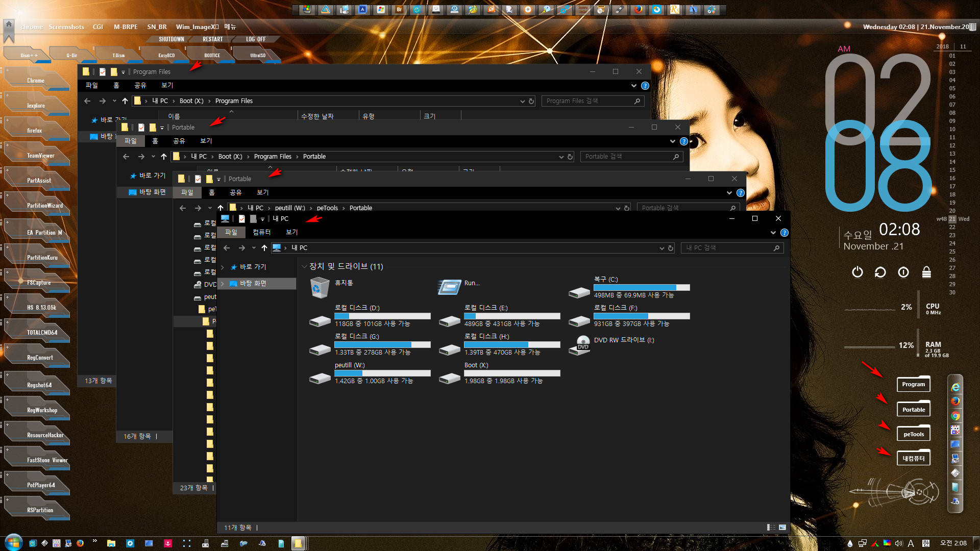980x551 pixels.
Task: Click the RESTART button on desktop bar
Action: coord(213,39)
